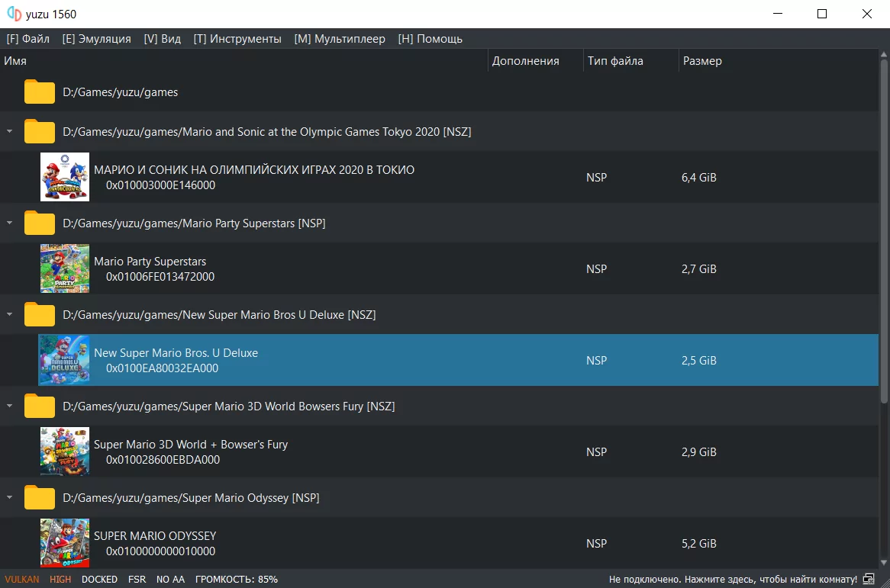Image resolution: width=890 pixels, height=588 pixels.
Task: Click the yuzu logo in title bar
Action: (14, 14)
